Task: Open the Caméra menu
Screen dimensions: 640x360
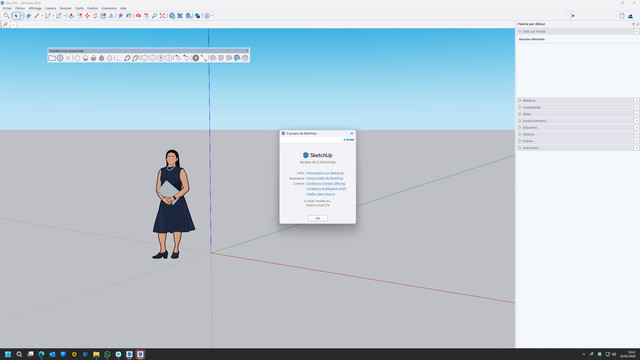Action: click(x=51, y=8)
